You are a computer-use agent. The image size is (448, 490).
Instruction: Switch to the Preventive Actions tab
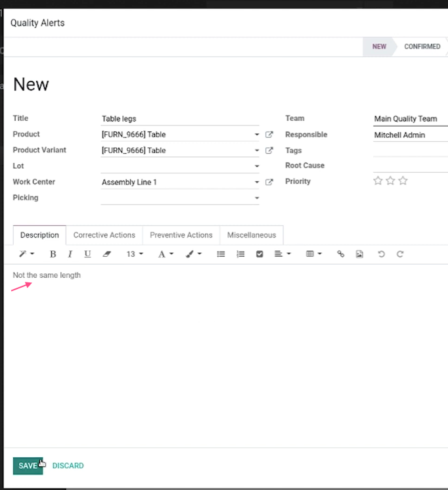pos(181,235)
